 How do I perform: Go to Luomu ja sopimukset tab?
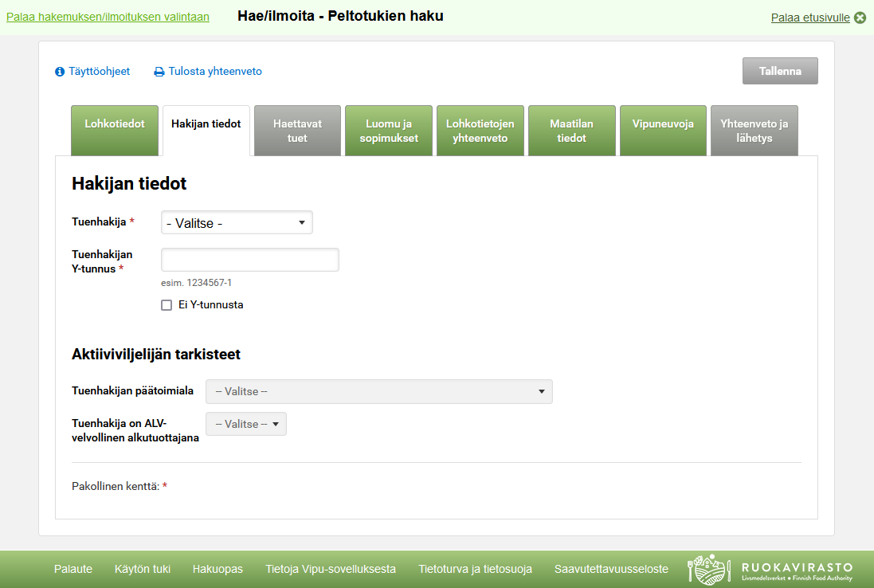click(389, 131)
